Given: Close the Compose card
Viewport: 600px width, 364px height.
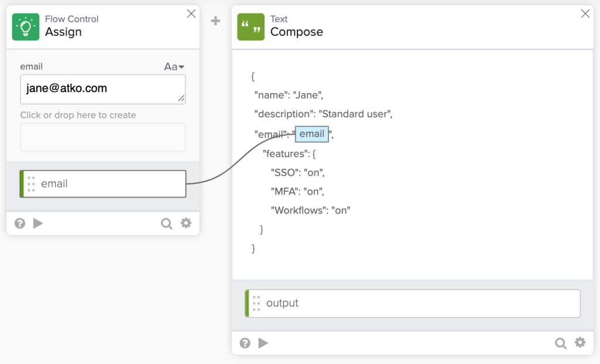Looking at the screenshot, I should coord(585,13).
